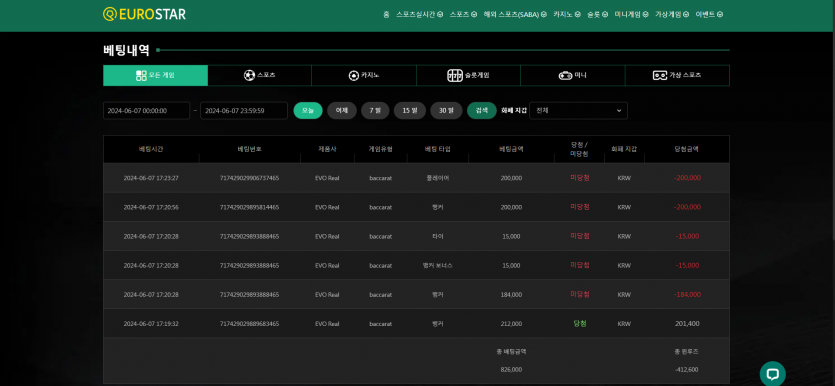Expand the 스포츠 menu in the top navigation bar
The width and height of the screenshot is (835, 386).
pos(463,14)
